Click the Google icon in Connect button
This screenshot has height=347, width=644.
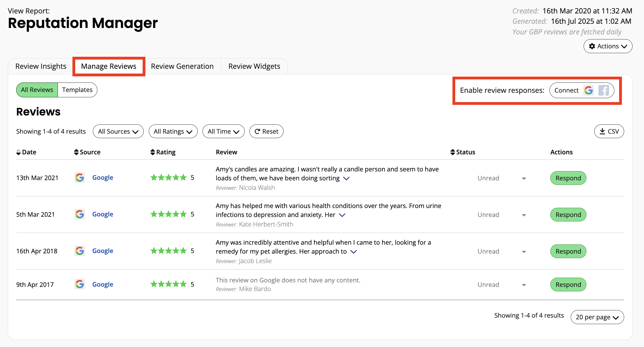click(x=588, y=90)
